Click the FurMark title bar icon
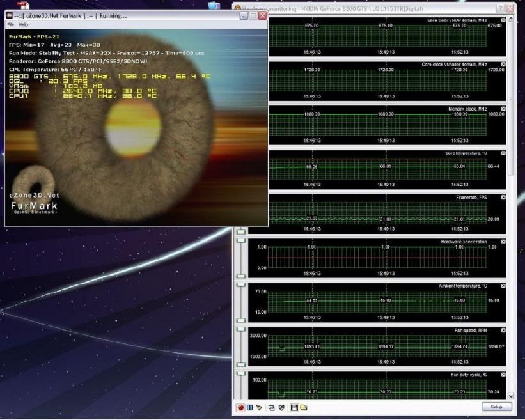Image resolution: width=525 pixels, height=420 pixels. [x=10, y=15]
